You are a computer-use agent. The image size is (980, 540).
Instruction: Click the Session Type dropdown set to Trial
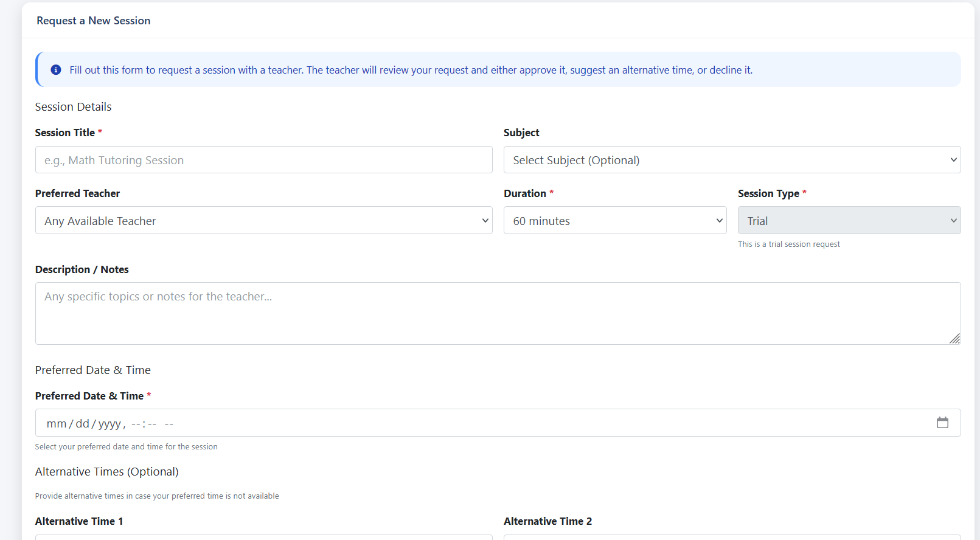tap(849, 221)
